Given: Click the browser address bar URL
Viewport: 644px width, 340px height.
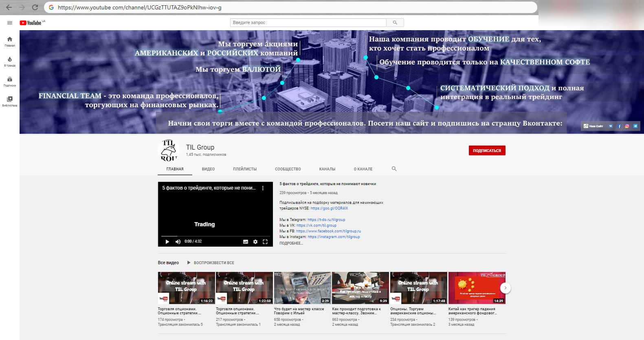Looking at the screenshot, I should (x=140, y=7).
